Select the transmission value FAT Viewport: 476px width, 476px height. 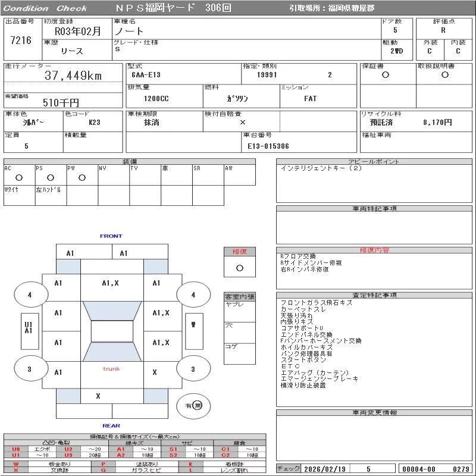point(310,99)
